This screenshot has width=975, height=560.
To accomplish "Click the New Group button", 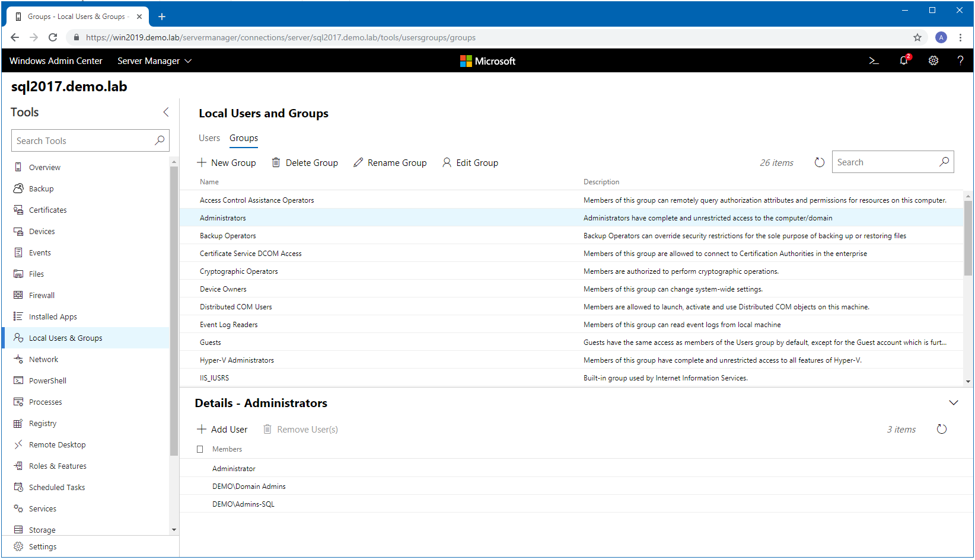I will click(227, 163).
